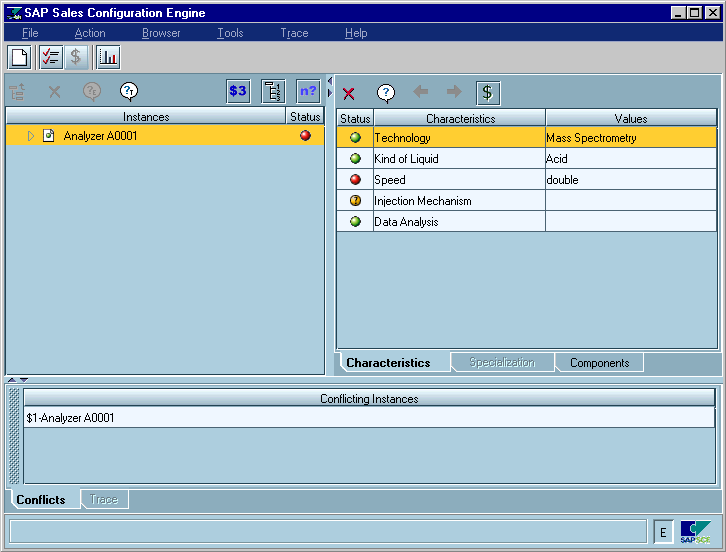Image resolution: width=726 pixels, height=552 pixels.
Task: Click the $1-Analyzer A0001 conflict entry
Action: [369, 418]
